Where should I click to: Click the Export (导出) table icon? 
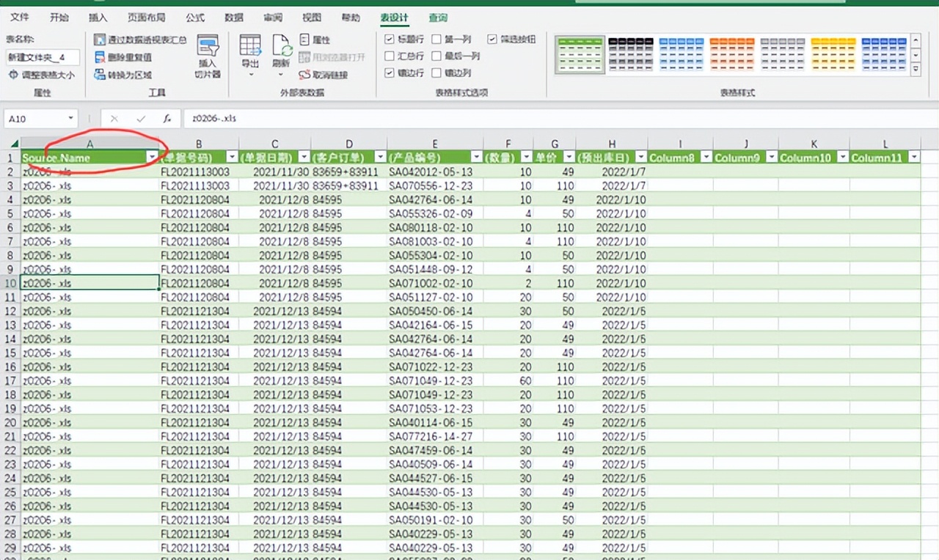coord(250,46)
